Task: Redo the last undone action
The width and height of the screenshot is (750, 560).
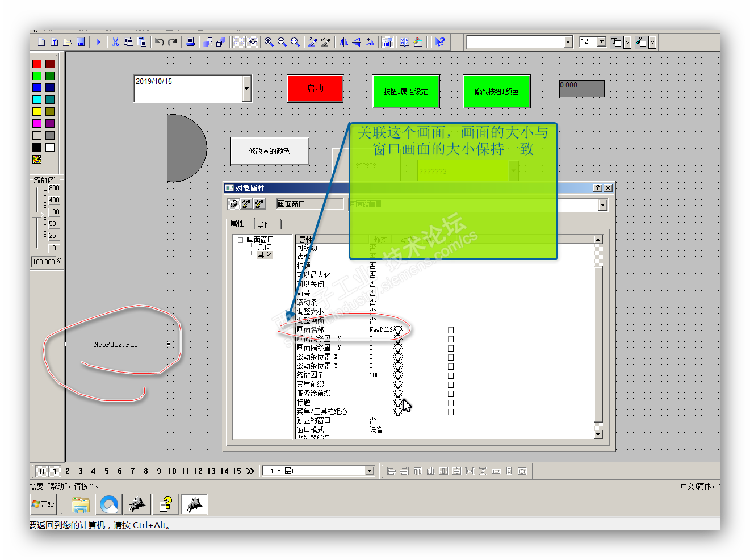Action: click(173, 42)
